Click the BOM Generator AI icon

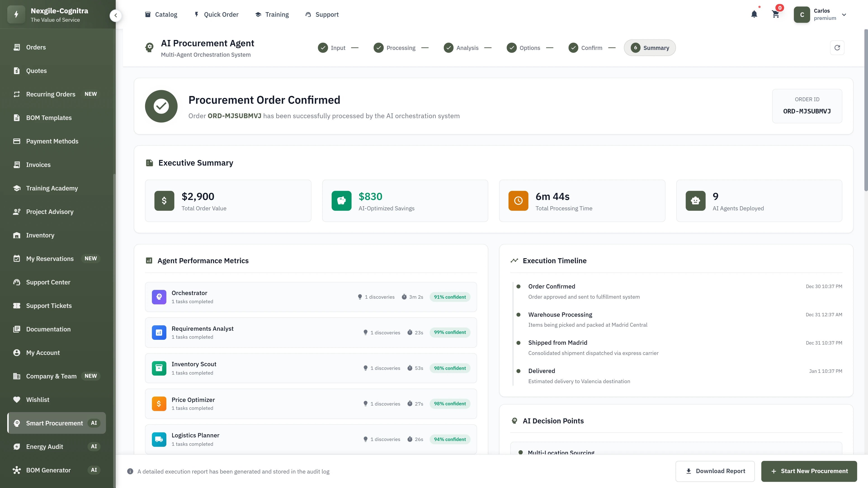17,470
